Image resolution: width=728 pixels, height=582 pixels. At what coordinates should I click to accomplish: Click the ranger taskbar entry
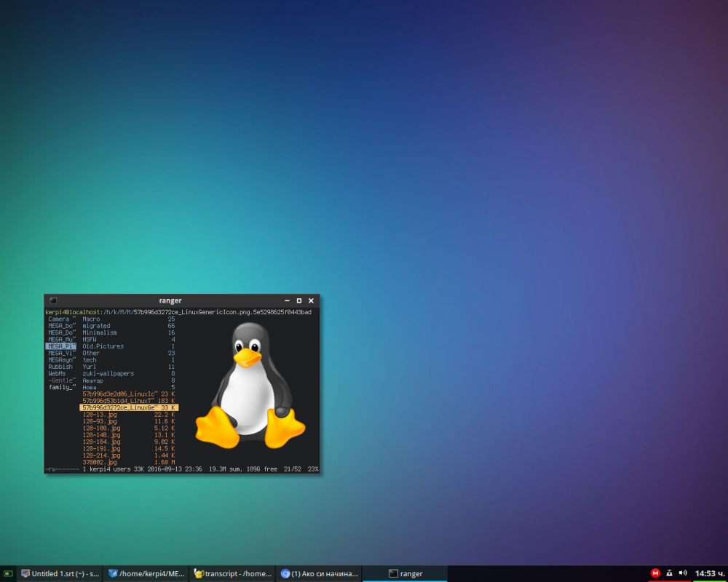click(405, 574)
